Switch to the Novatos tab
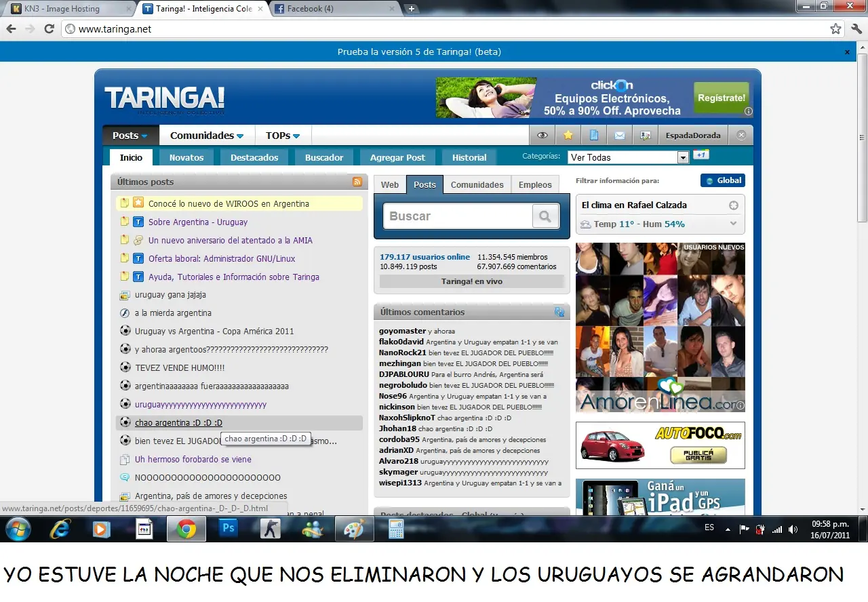Viewport: 868px width, 602px height. coord(186,157)
